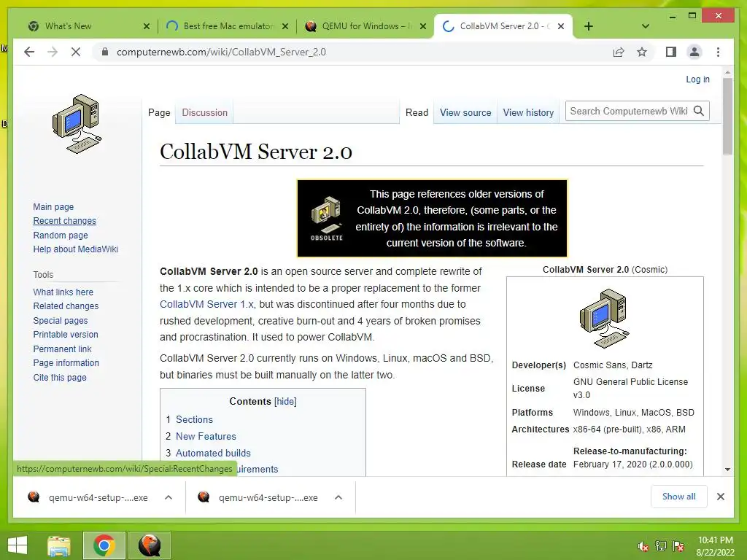The image size is (747, 560).
Task: Click the Log in link
Action: coord(697,79)
